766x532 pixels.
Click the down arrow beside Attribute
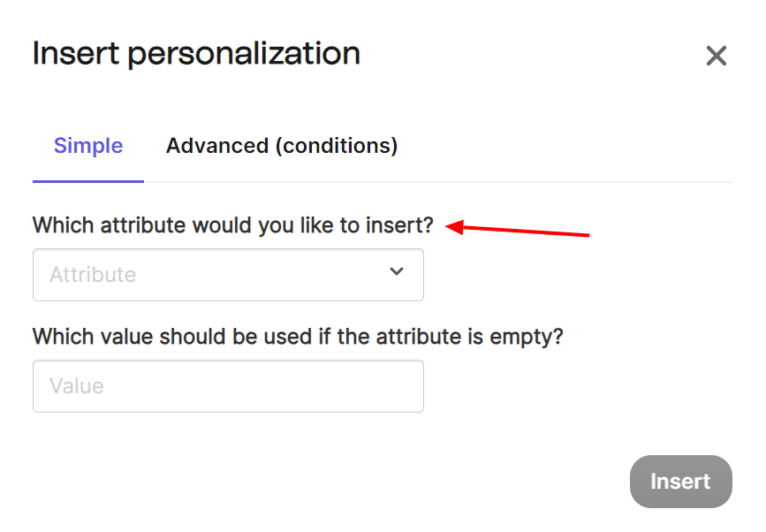click(397, 272)
